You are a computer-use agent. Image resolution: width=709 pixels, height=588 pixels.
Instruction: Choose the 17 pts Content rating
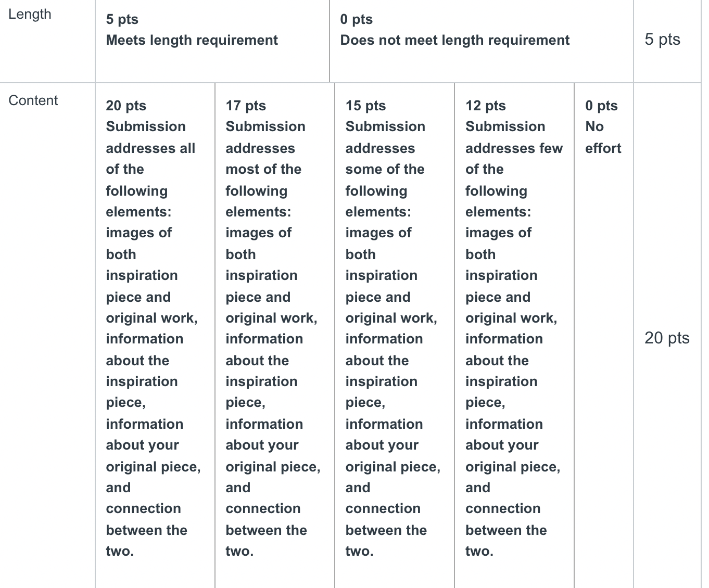275,336
